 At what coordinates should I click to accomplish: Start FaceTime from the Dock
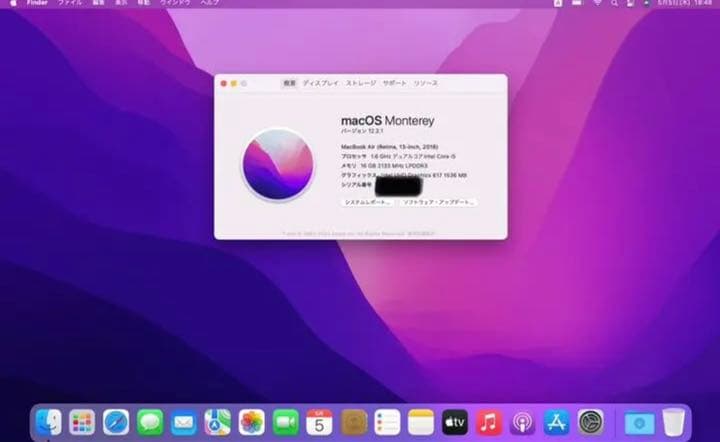(286, 422)
